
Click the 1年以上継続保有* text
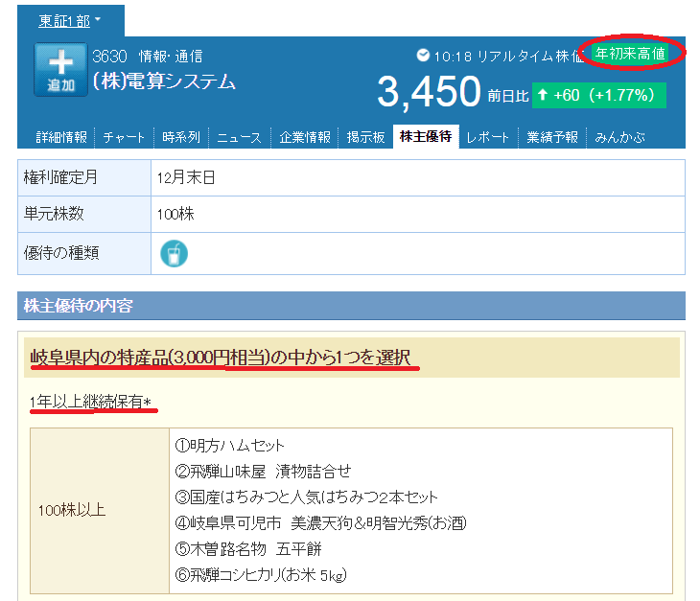(91, 402)
